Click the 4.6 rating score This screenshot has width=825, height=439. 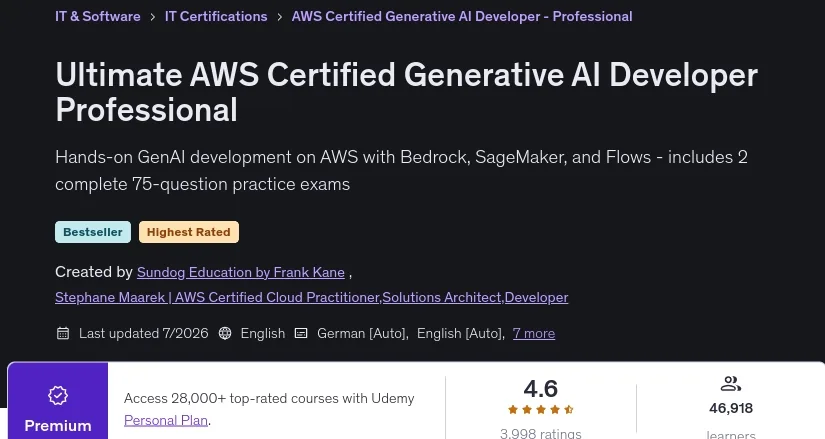(x=540, y=389)
